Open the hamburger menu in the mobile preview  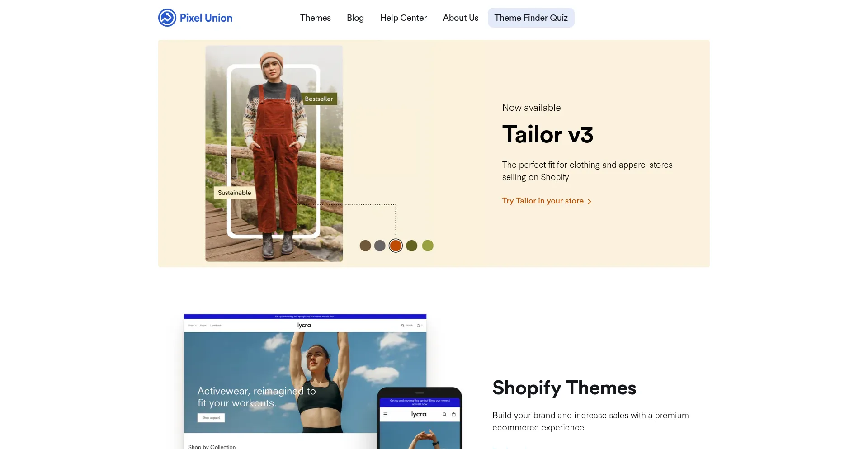[385, 414]
